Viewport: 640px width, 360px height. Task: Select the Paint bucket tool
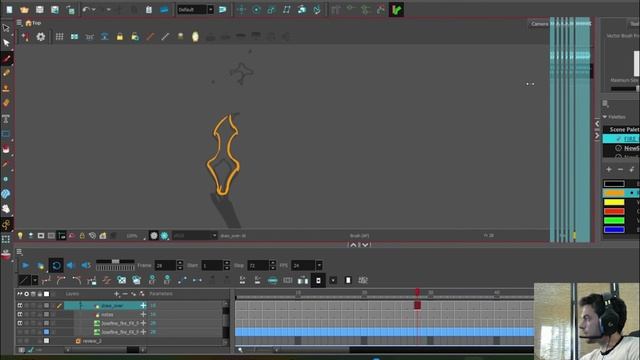(6, 149)
